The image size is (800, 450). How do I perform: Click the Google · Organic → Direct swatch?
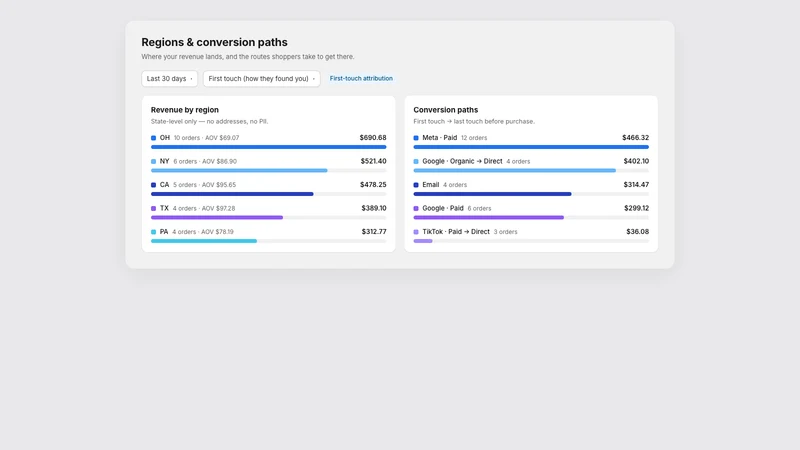tap(416, 161)
